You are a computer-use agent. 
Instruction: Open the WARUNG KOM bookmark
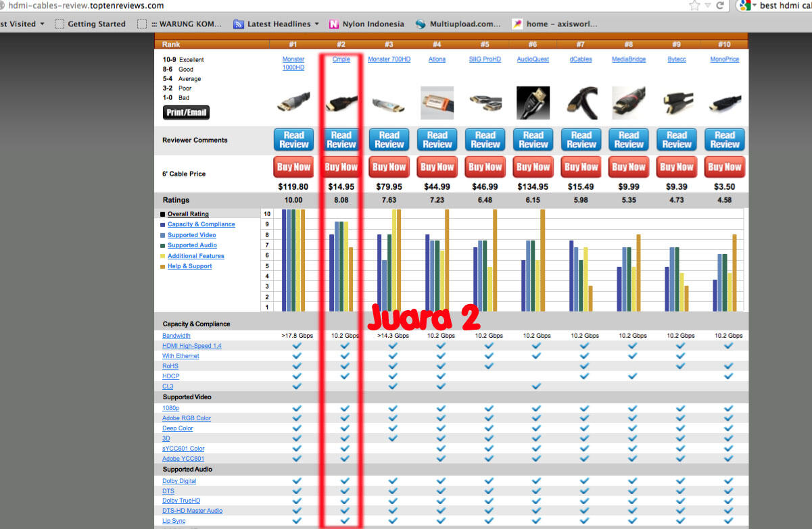180,24
